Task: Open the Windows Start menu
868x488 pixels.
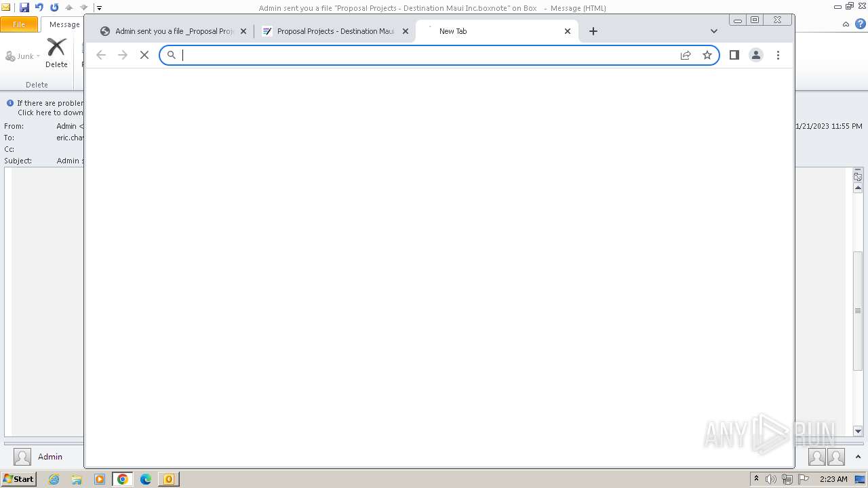Action: tap(18, 479)
